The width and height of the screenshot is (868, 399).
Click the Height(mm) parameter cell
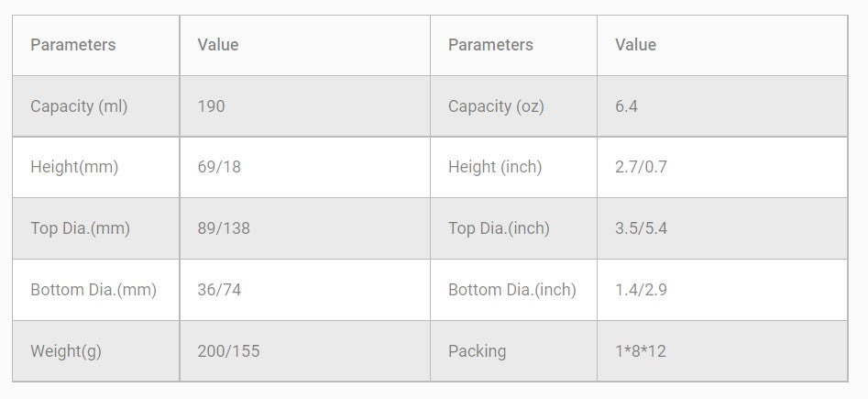click(74, 167)
